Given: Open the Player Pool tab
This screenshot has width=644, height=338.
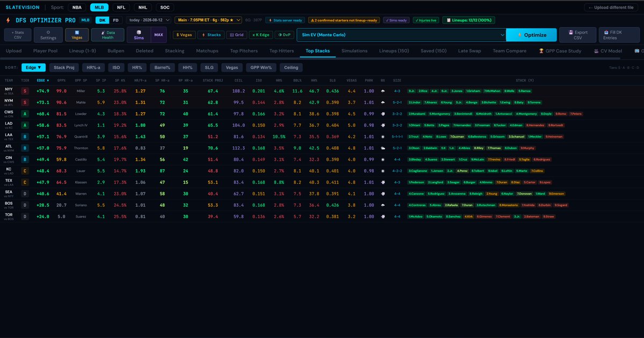Looking at the screenshot, I should tap(45, 51).
